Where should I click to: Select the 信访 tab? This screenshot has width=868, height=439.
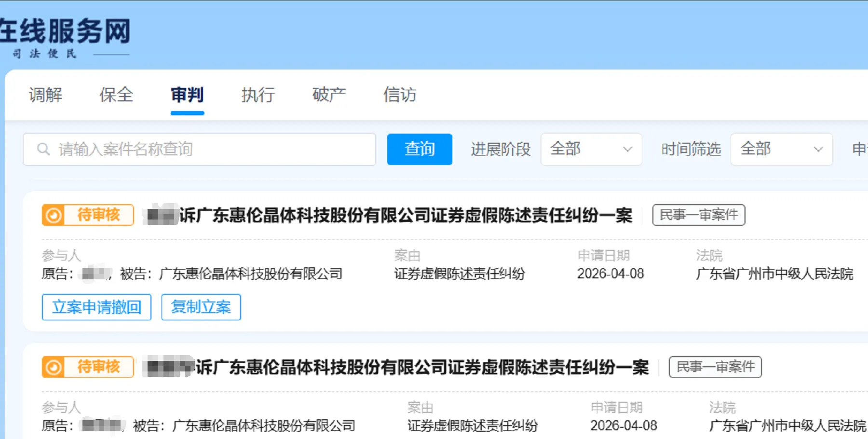click(399, 95)
